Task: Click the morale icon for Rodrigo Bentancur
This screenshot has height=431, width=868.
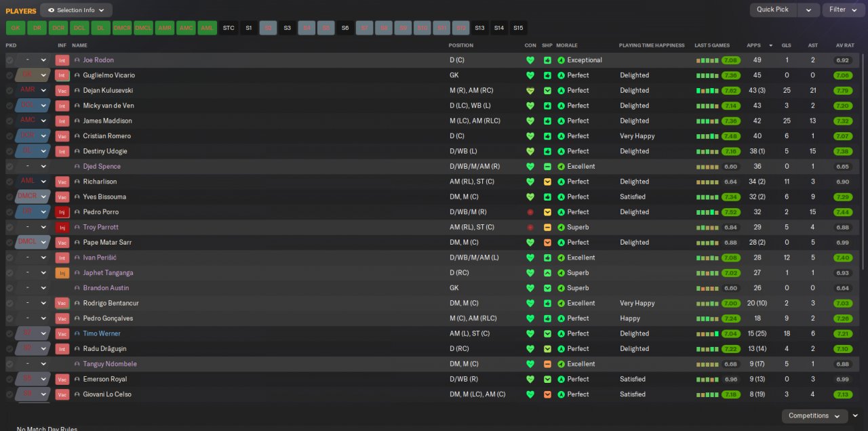Action: [x=561, y=304]
